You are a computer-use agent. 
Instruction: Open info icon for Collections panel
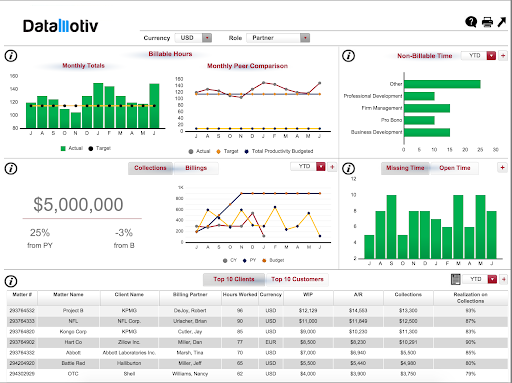[11, 168]
